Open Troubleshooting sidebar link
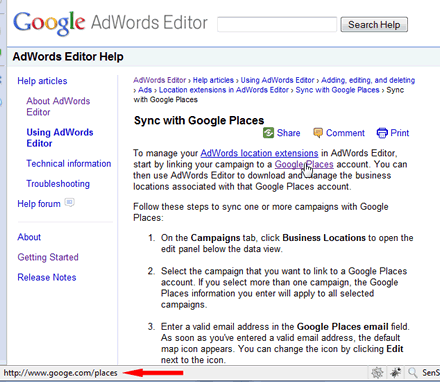 click(58, 184)
